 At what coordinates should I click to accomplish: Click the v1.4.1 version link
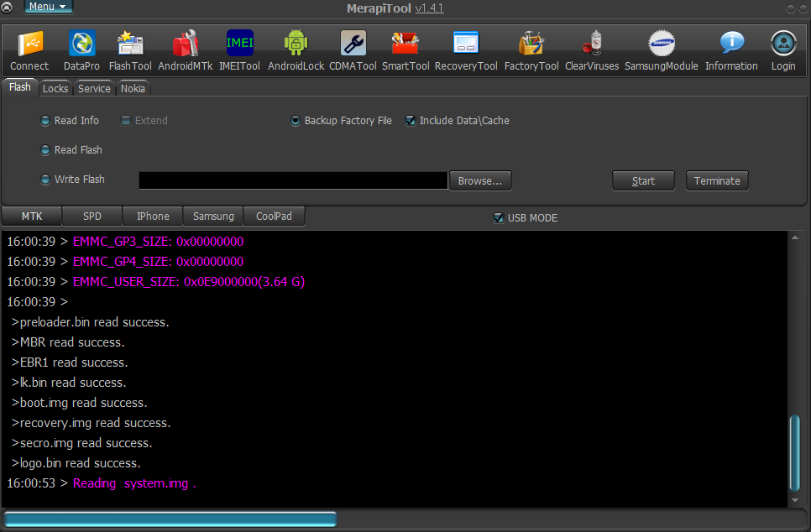[x=429, y=8]
